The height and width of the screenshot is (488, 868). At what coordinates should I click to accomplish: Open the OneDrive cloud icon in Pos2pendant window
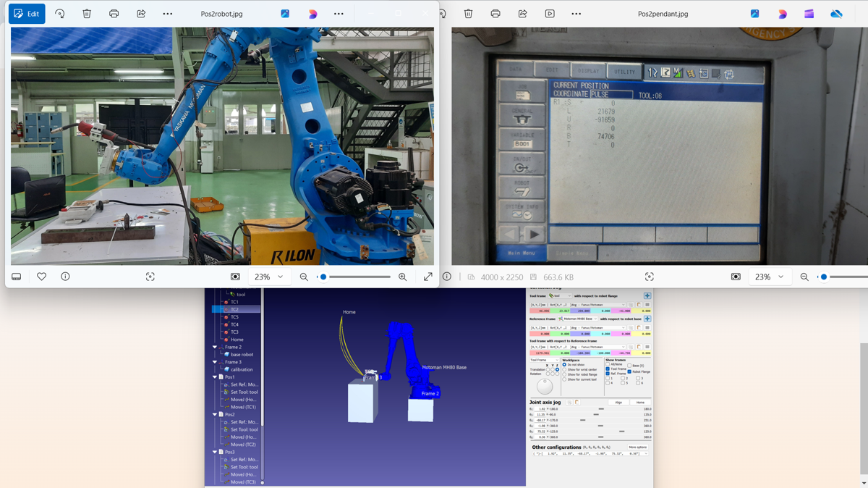tap(836, 14)
